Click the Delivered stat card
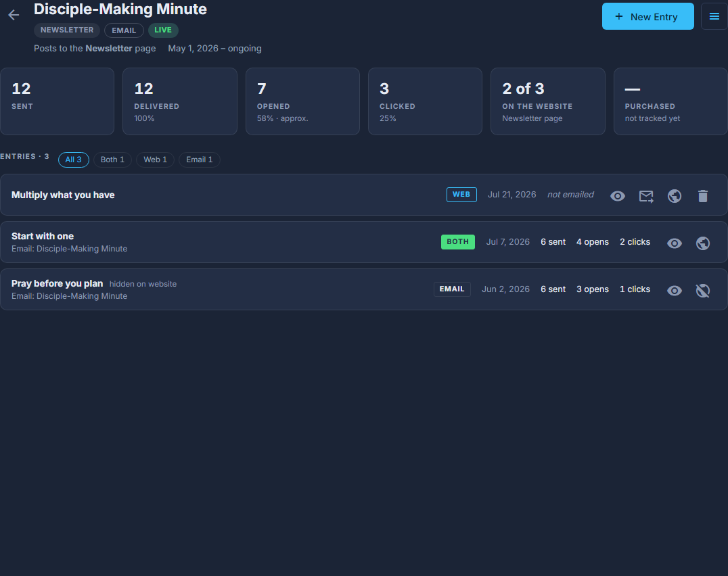Viewport: 728px width, 576px height. [180, 101]
